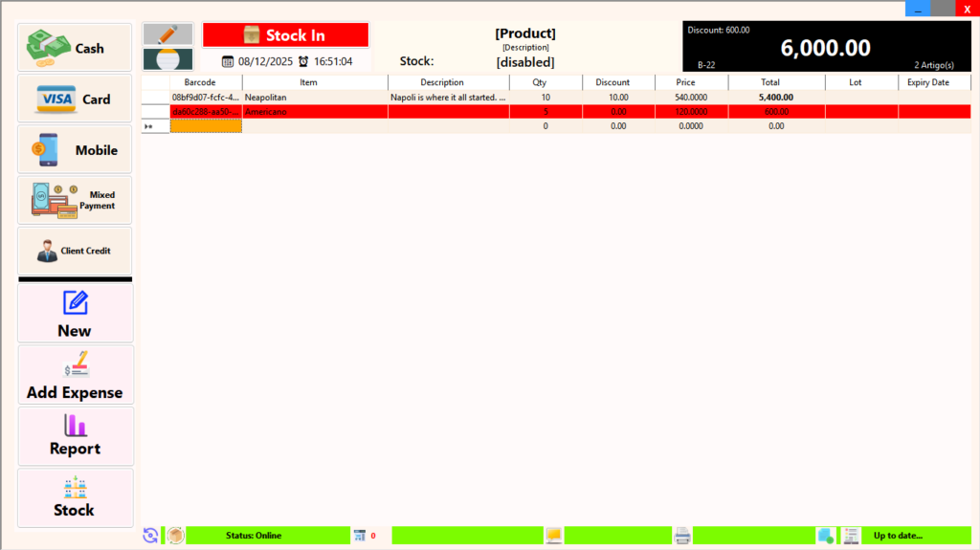This screenshot has width=980, height=550.
Task: Click the [Product] title label
Action: (x=525, y=33)
